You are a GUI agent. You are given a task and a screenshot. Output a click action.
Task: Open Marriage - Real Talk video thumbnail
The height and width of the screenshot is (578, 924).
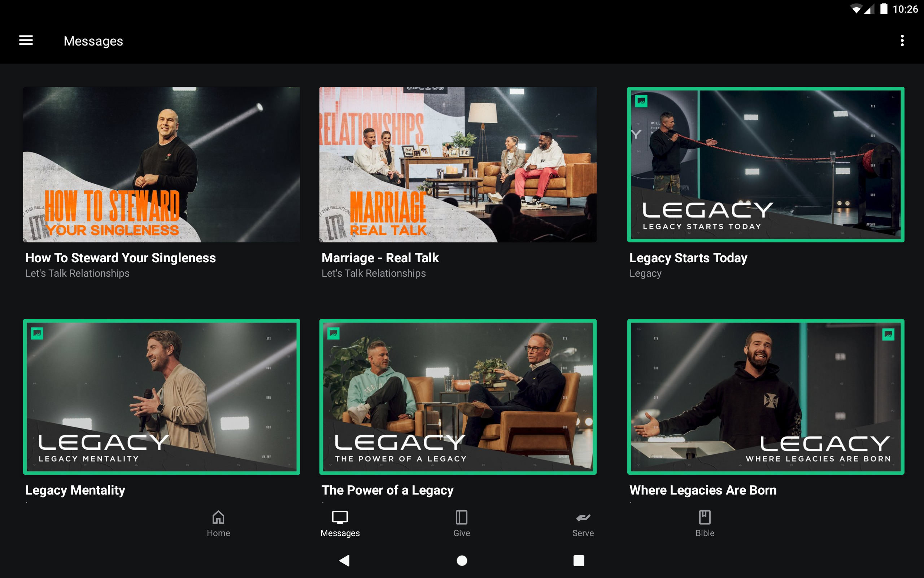tap(458, 164)
